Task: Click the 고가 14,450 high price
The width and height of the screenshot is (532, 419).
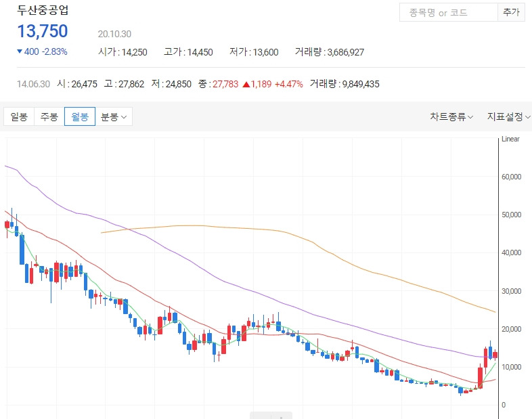Action: pos(188,52)
